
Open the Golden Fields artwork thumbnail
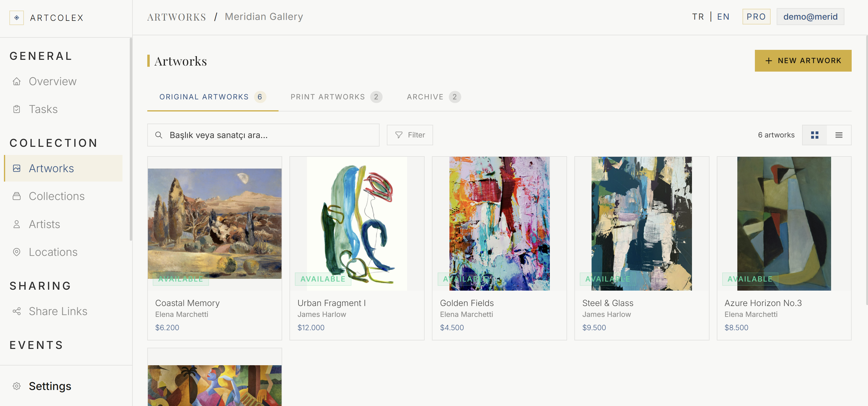click(x=499, y=224)
